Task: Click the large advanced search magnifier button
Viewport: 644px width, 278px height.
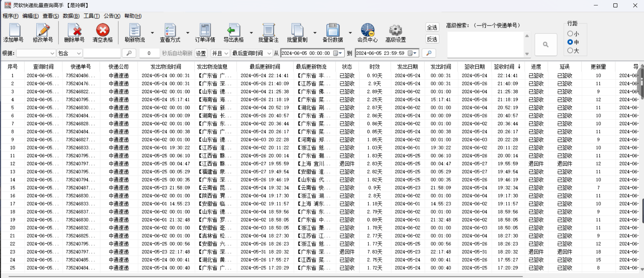Action: (x=546, y=45)
